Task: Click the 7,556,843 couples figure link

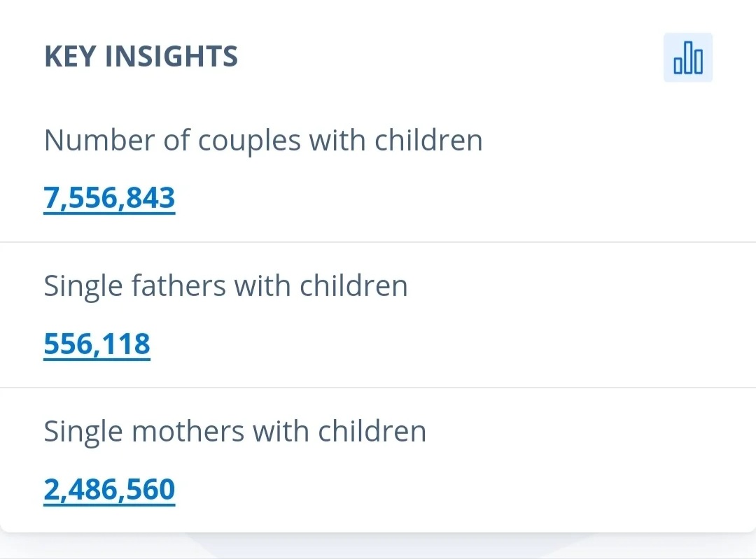Action: 109,197
